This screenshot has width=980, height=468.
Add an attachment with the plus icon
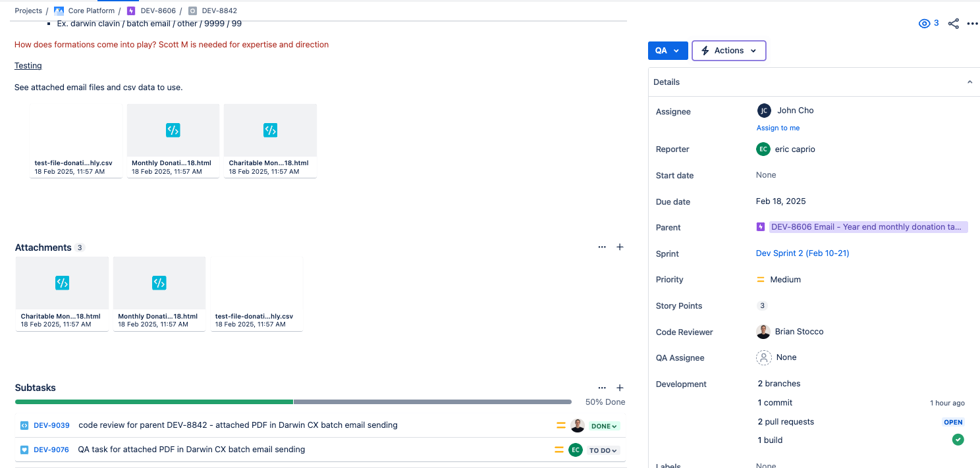point(620,247)
